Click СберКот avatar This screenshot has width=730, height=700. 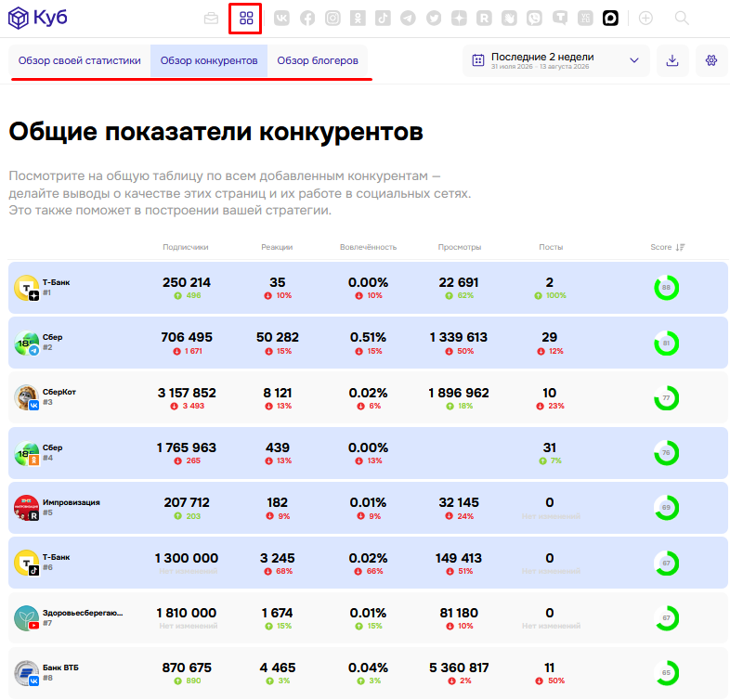27,398
